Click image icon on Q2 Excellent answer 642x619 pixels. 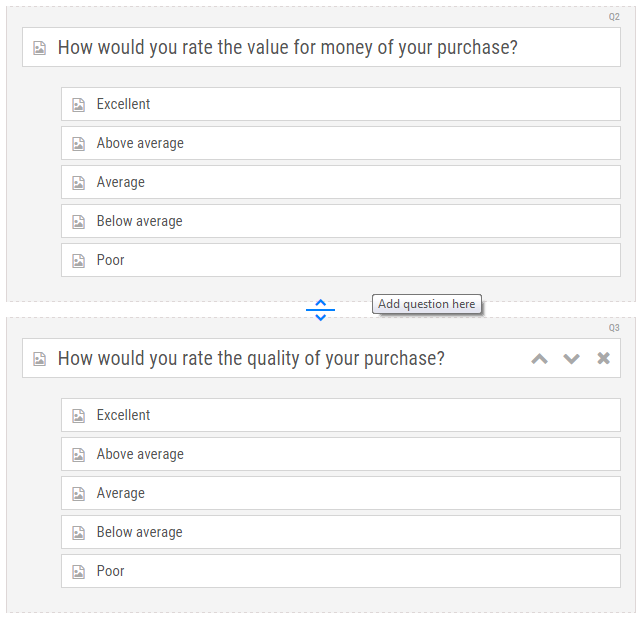pos(79,105)
